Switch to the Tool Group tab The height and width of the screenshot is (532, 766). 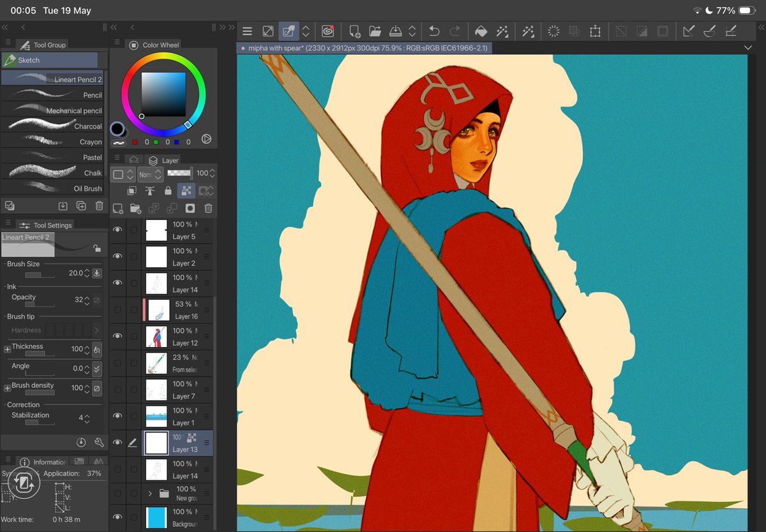(43, 45)
